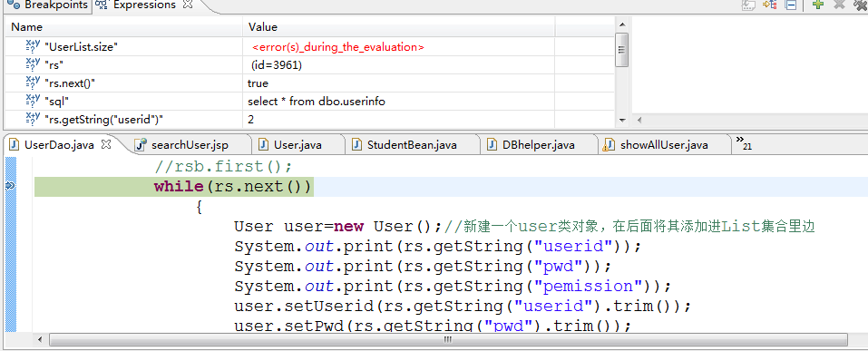
Task: Click the gray Remove Selected Expressions X icon
Action: click(839, 4)
